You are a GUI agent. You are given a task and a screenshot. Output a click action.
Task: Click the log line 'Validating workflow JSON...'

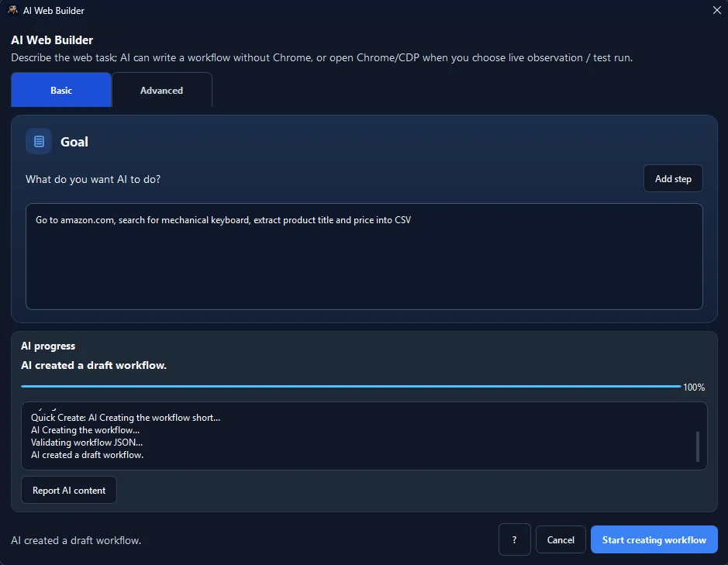click(87, 443)
